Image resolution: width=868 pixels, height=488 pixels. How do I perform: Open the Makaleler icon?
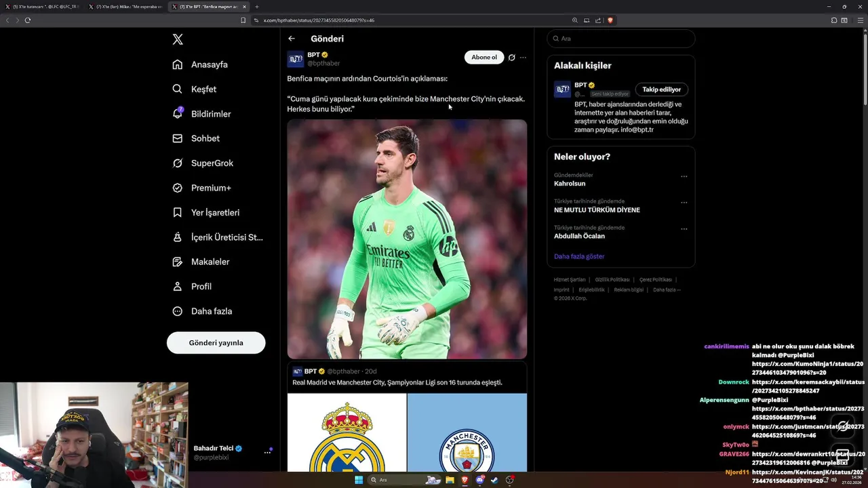point(177,262)
